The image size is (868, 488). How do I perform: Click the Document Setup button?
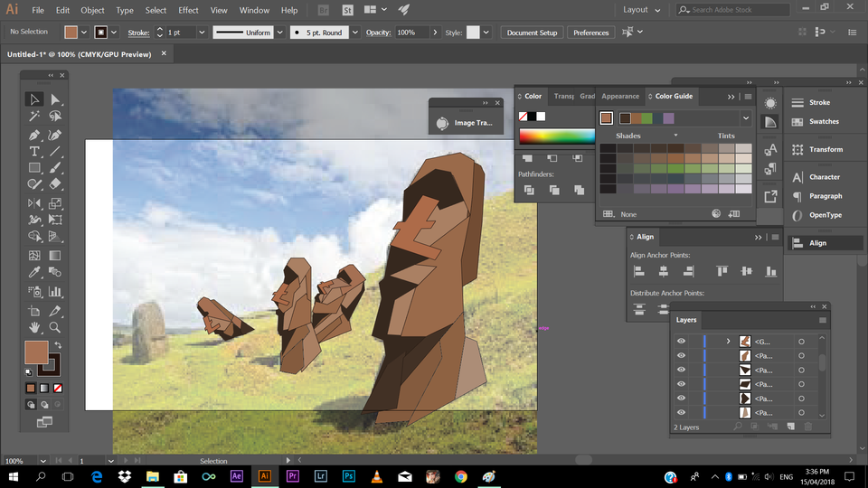coord(532,33)
